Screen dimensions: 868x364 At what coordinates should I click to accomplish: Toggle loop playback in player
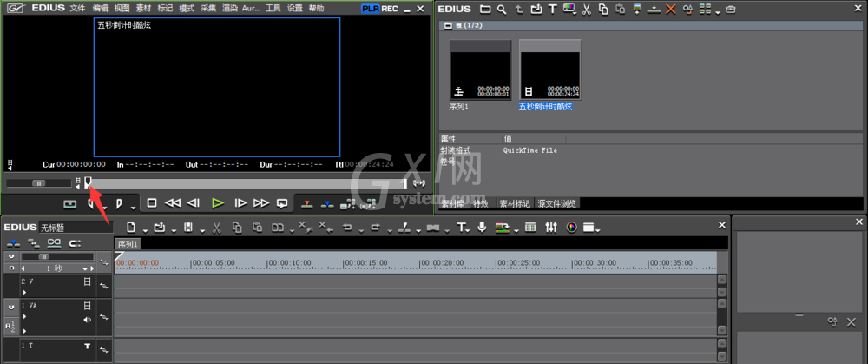[282, 203]
